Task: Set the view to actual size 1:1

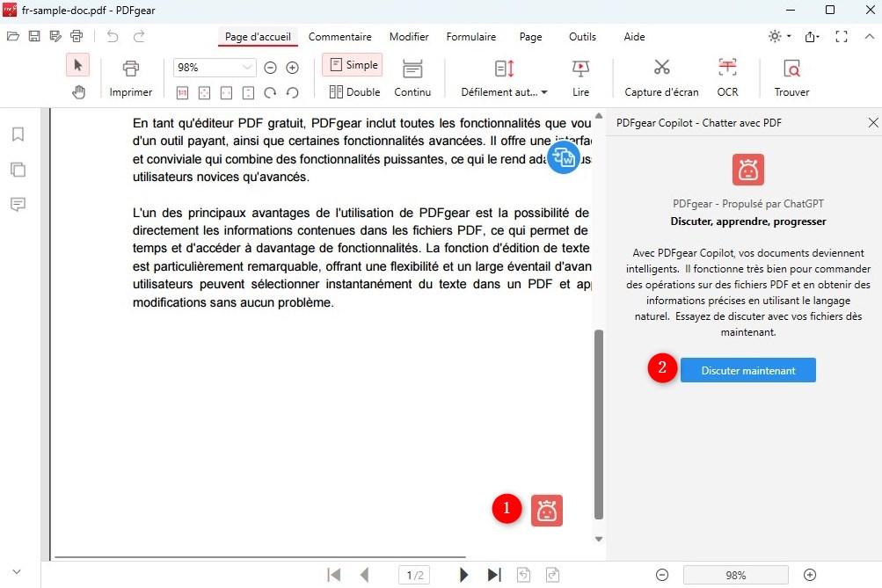Action: [182, 93]
